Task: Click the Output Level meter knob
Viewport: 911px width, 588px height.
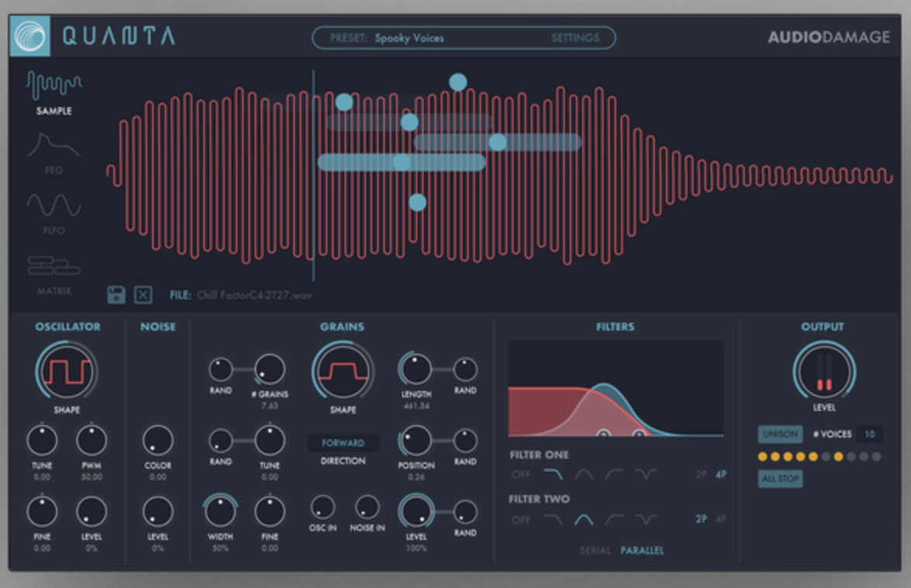Action: pyautogui.click(x=824, y=372)
